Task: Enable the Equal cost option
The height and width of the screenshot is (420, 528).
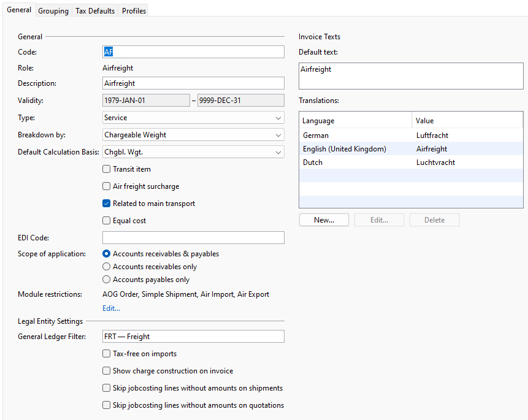Action: point(106,220)
